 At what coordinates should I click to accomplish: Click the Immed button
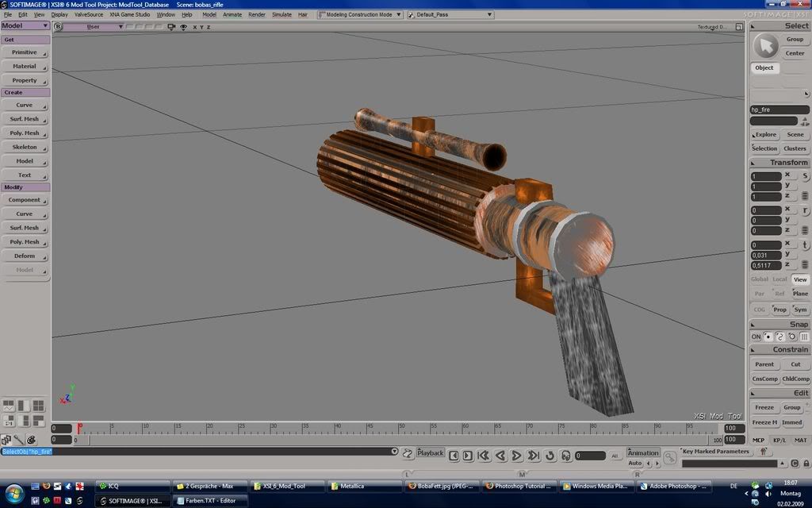pos(792,422)
